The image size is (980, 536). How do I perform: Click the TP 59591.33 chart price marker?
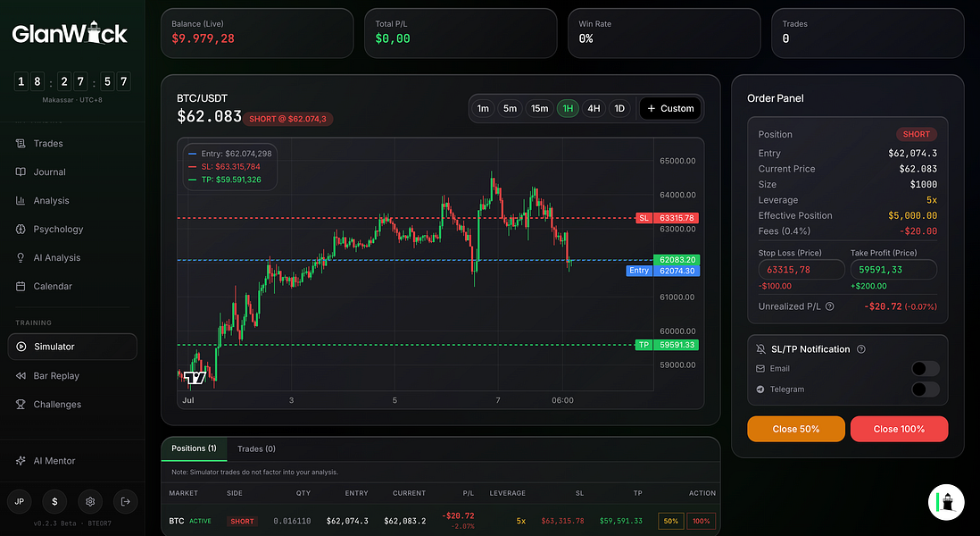[x=667, y=345]
